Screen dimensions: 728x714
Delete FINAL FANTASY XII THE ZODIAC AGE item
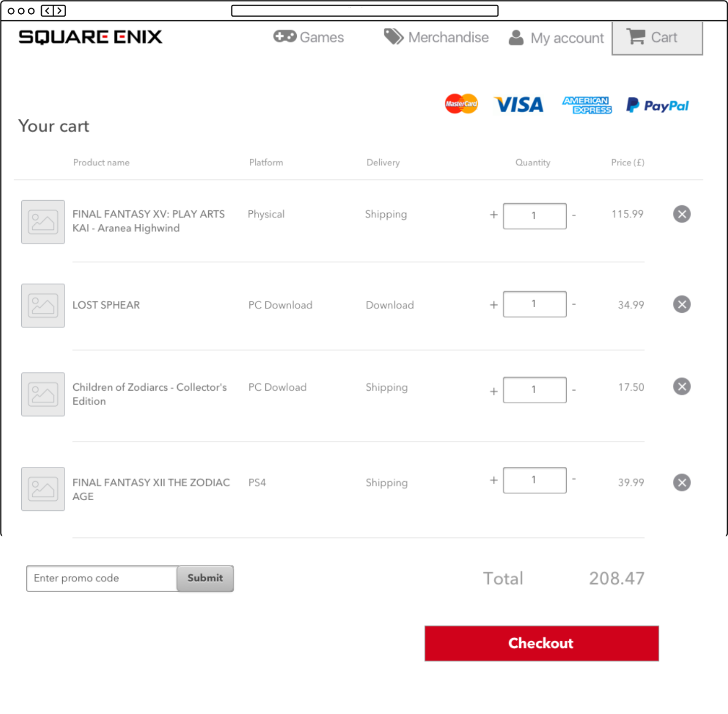tap(681, 483)
